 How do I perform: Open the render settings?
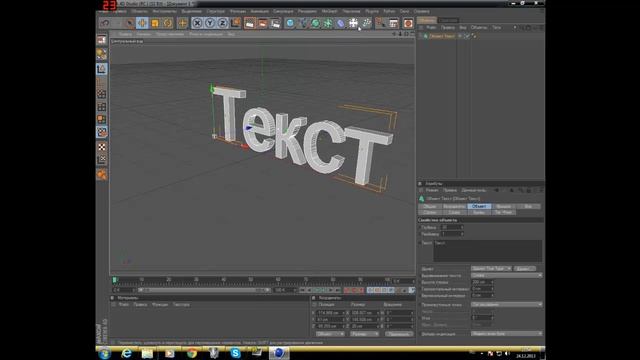click(276, 23)
